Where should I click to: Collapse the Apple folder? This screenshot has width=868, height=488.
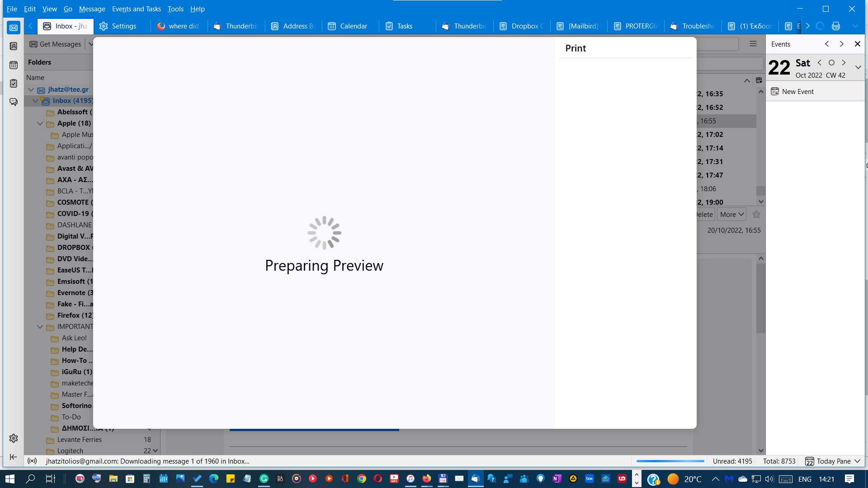coord(40,123)
